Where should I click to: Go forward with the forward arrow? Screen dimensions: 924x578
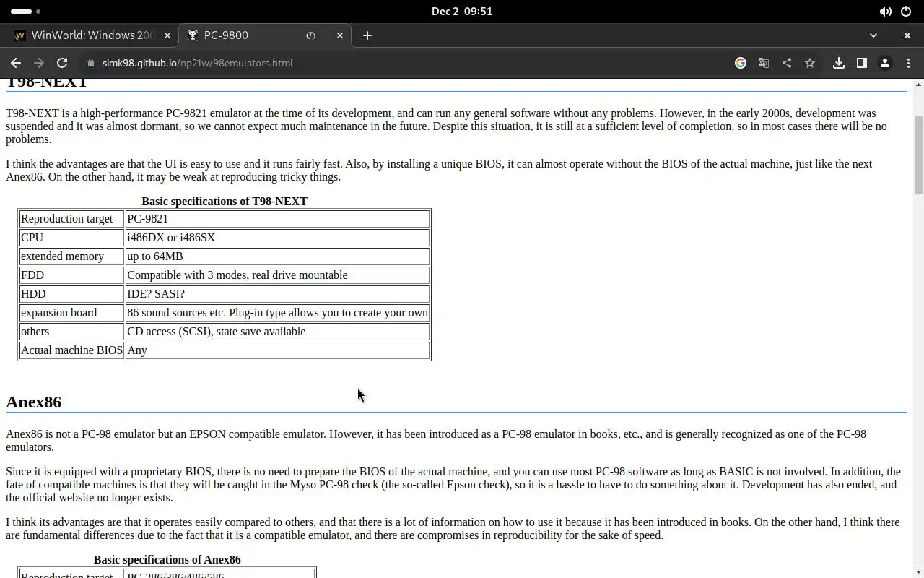pos(39,63)
